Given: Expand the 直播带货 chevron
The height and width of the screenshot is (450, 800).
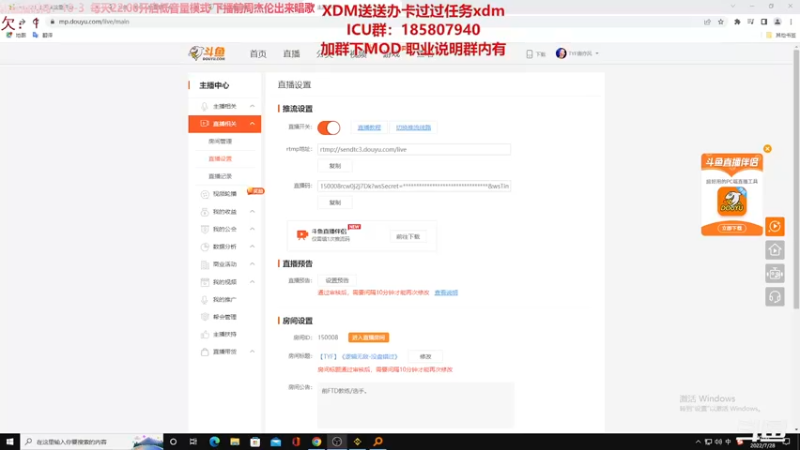Looking at the screenshot, I should [x=252, y=352].
